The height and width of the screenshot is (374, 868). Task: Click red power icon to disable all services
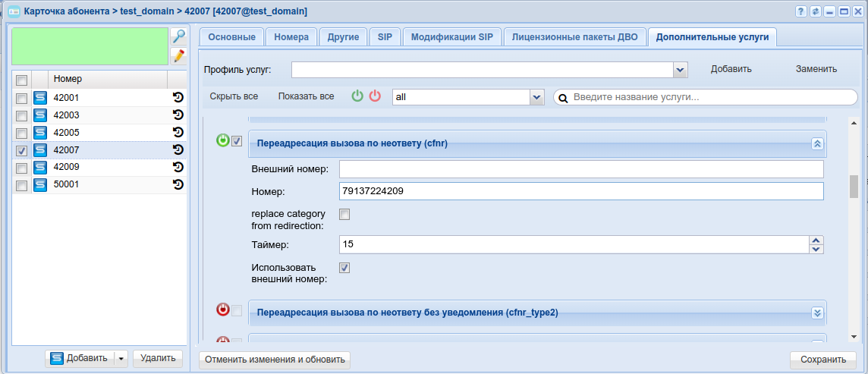pos(375,96)
